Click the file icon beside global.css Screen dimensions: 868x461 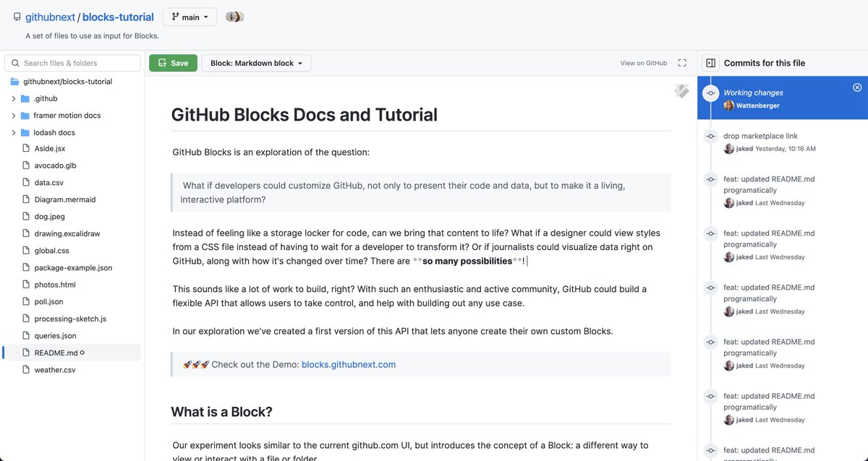[26, 251]
